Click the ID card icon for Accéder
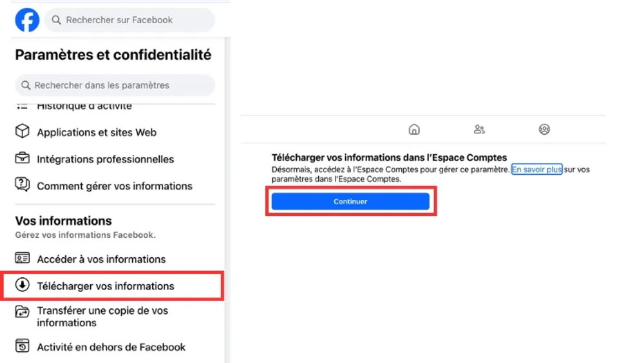 pyautogui.click(x=23, y=259)
